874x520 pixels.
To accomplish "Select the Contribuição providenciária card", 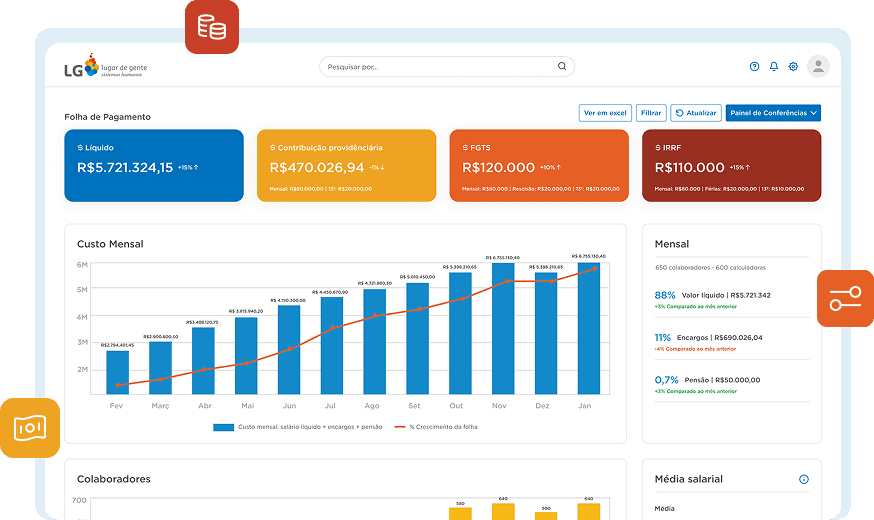I will 346,165.
